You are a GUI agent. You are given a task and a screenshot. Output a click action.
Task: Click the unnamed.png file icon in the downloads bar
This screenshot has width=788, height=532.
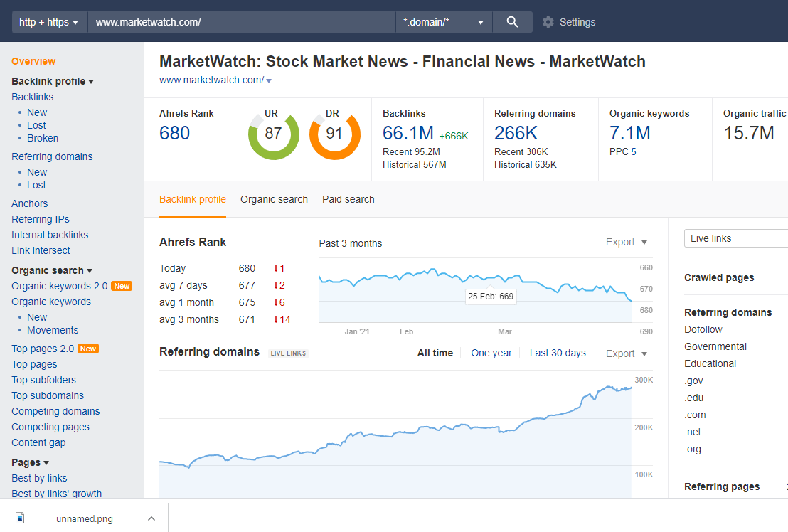[x=20, y=518]
